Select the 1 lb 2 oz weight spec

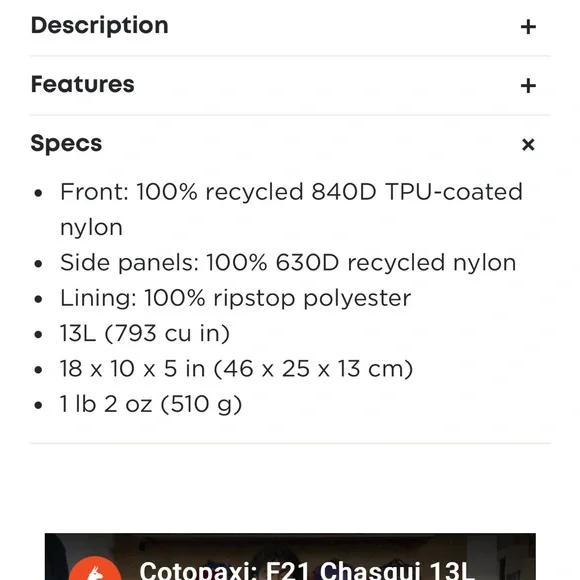click(x=106, y=404)
